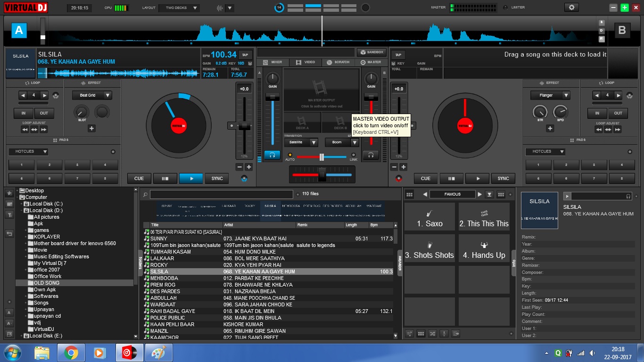
Task: Click deck B SYNC button
Action: point(504,179)
